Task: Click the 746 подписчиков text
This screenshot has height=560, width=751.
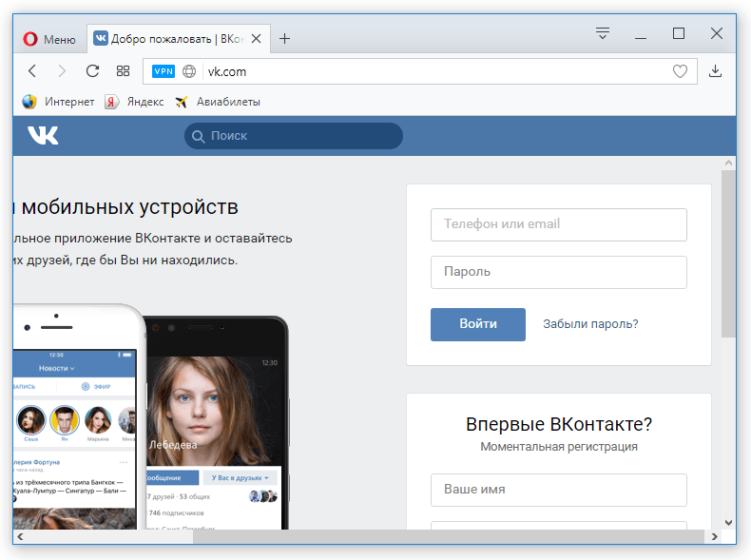Action: pyautogui.click(x=176, y=513)
